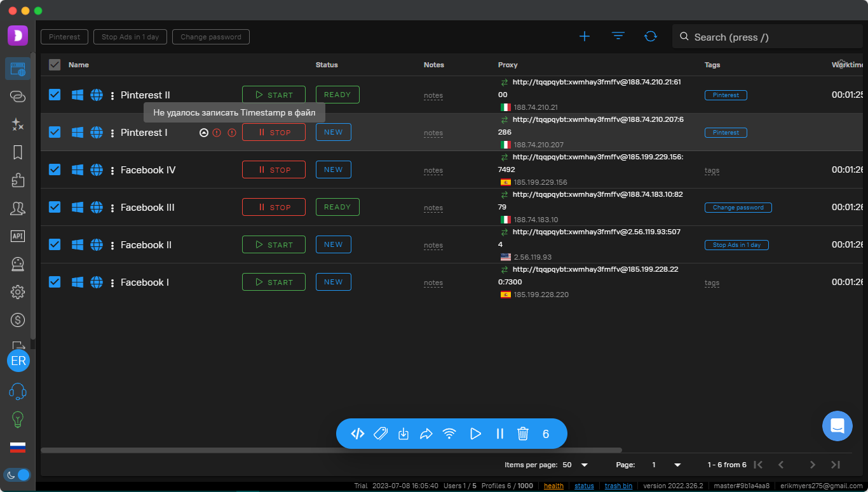
Task: Open three-dot menu for Facebook II
Action: point(112,245)
